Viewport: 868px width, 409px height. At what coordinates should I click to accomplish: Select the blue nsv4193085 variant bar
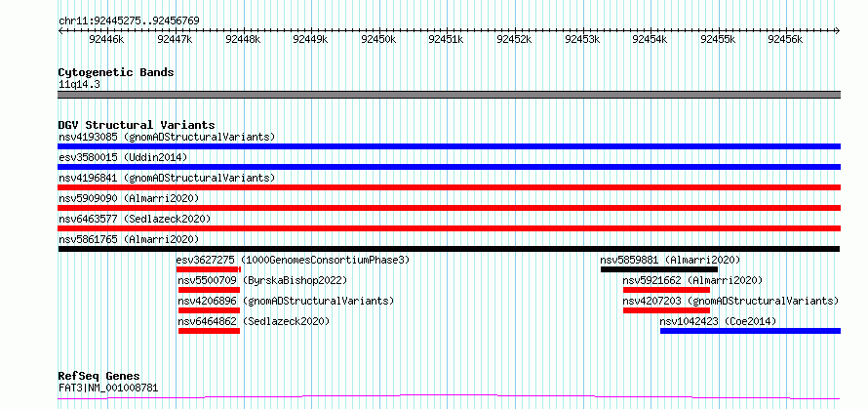pos(450,146)
